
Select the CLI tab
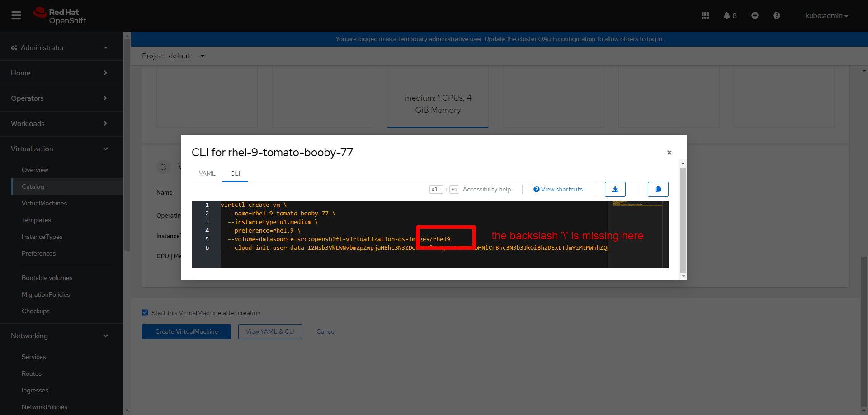[235, 173]
